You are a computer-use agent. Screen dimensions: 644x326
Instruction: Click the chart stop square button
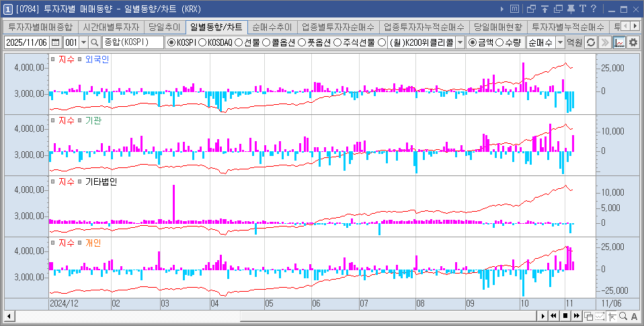click(565, 316)
